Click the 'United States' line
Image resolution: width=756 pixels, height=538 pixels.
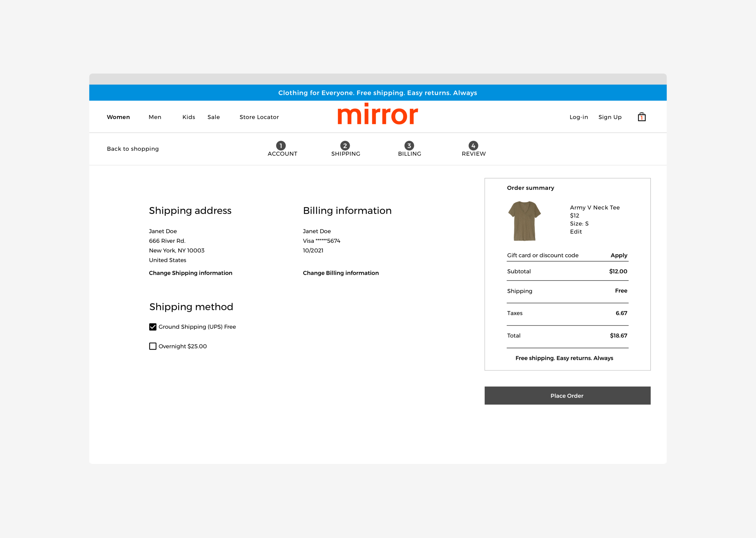[x=168, y=260]
